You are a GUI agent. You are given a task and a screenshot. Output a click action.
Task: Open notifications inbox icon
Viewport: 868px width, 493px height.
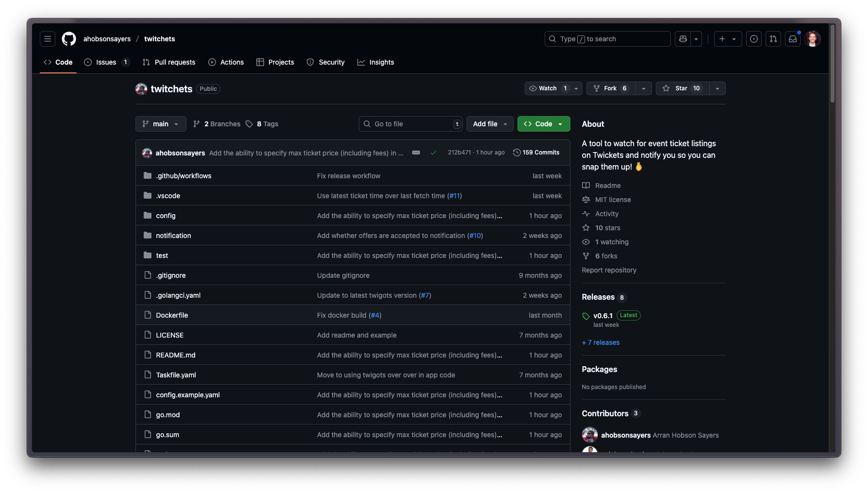point(793,39)
